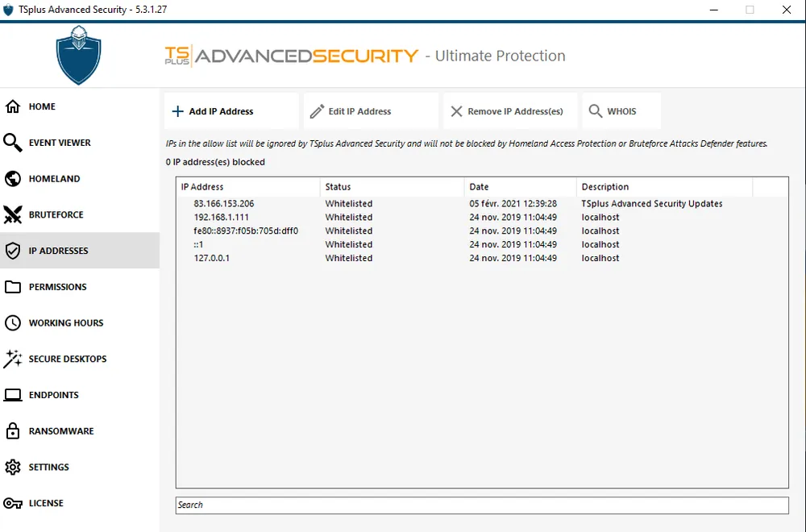The image size is (806, 532).
Task: Click the plus icon on Add IP Address
Action: [x=177, y=111]
